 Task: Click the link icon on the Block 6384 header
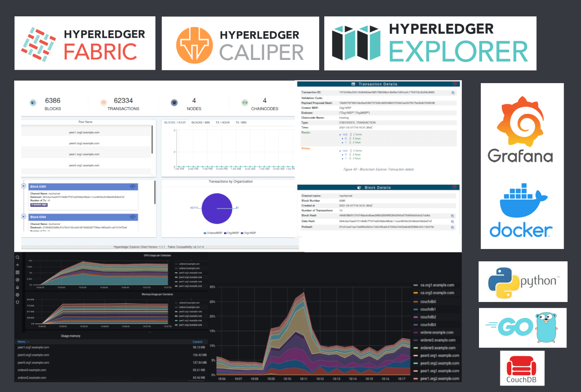(x=133, y=217)
